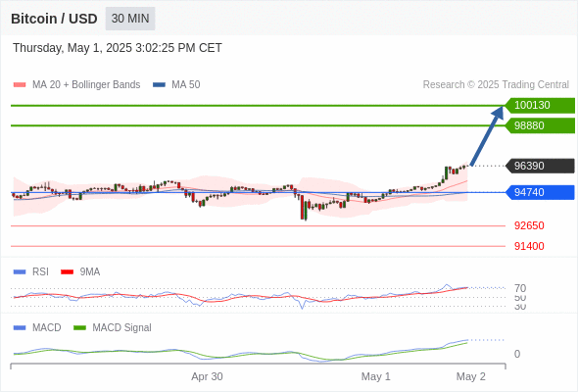Screen dimensions: 578x392
Task: Click the date text Thursday, May 1, 2025
Action: (72, 48)
